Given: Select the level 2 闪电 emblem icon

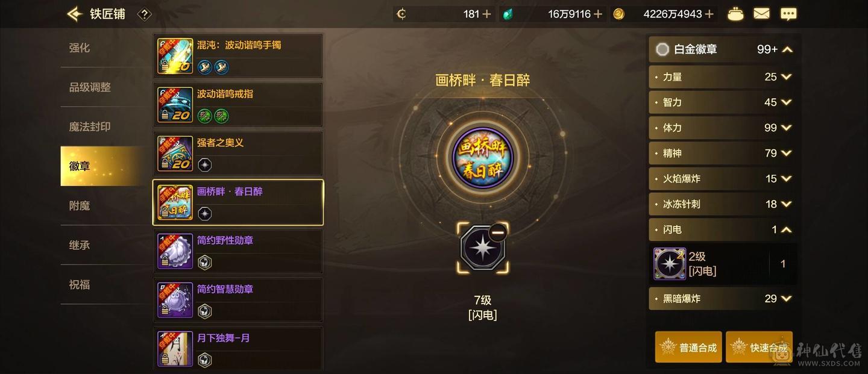Looking at the screenshot, I should [x=670, y=264].
